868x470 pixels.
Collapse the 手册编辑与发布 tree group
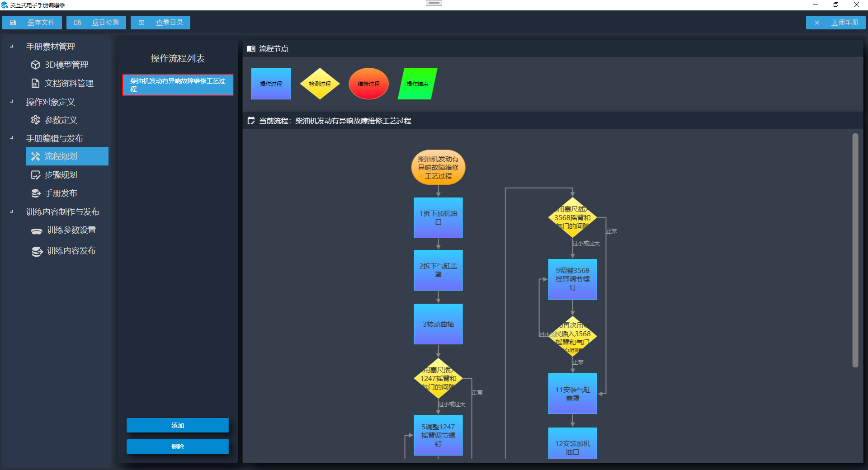tap(12, 138)
